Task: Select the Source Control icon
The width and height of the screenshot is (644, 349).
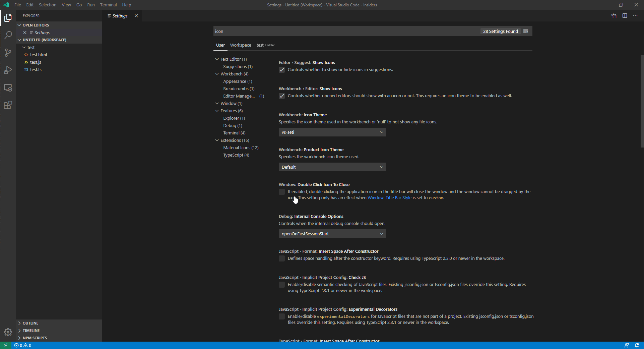Action: (8, 52)
